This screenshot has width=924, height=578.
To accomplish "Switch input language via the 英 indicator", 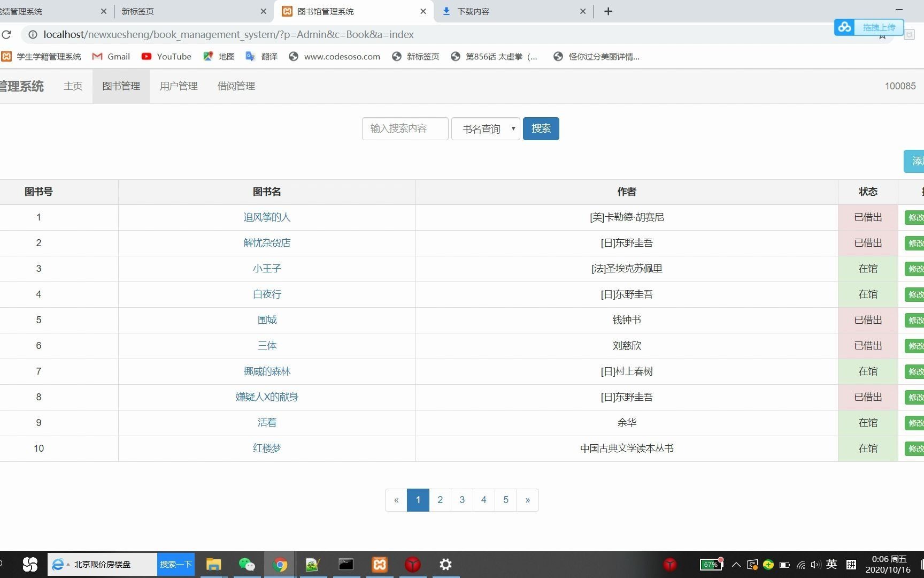I will click(x=831, y=564).
